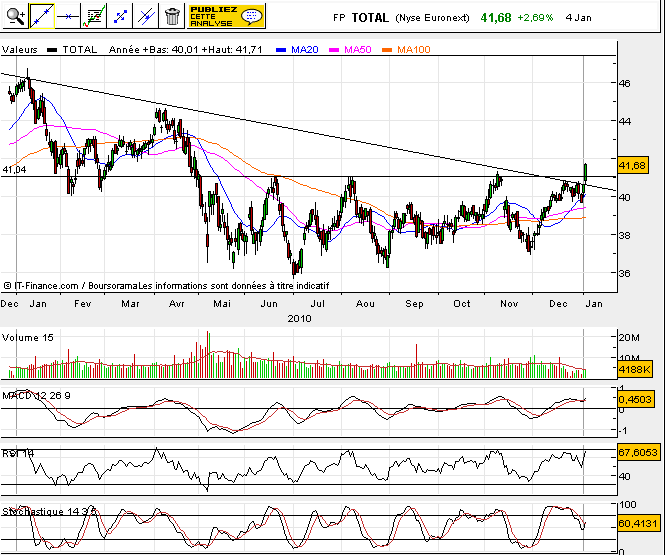The width and height of the screenshot is (668, 555).
Task: Click the Année Bas Haut info text
Action: [x=186, y=50]
